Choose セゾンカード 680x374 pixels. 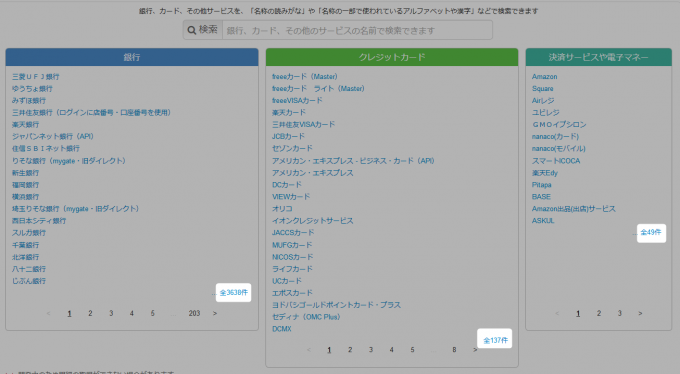292,148
